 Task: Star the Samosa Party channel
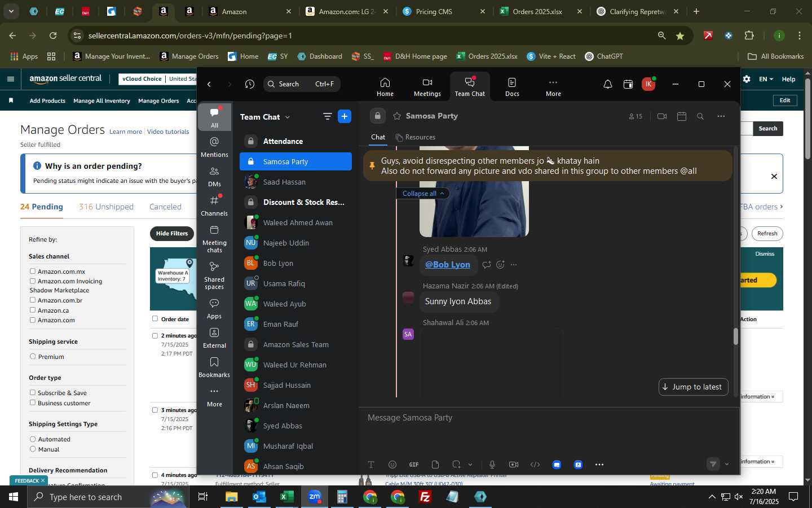[397, 116]
